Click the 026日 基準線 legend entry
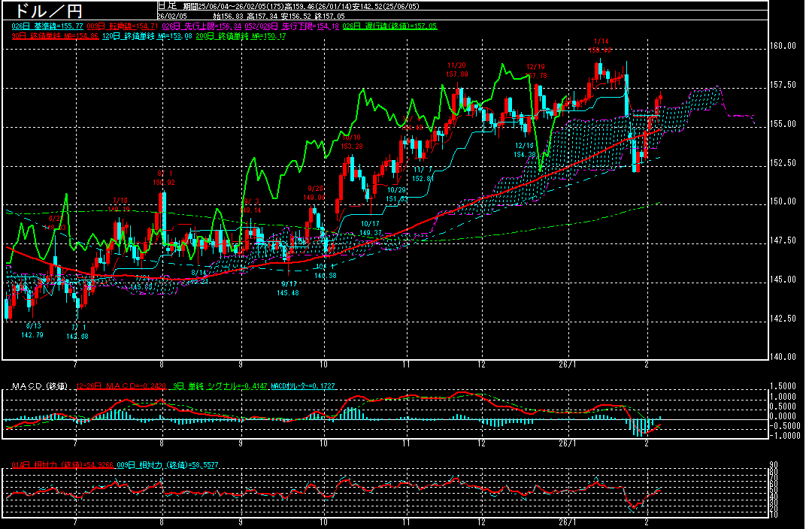Screen dimensions: 812x529 click(x=47, y=26)
